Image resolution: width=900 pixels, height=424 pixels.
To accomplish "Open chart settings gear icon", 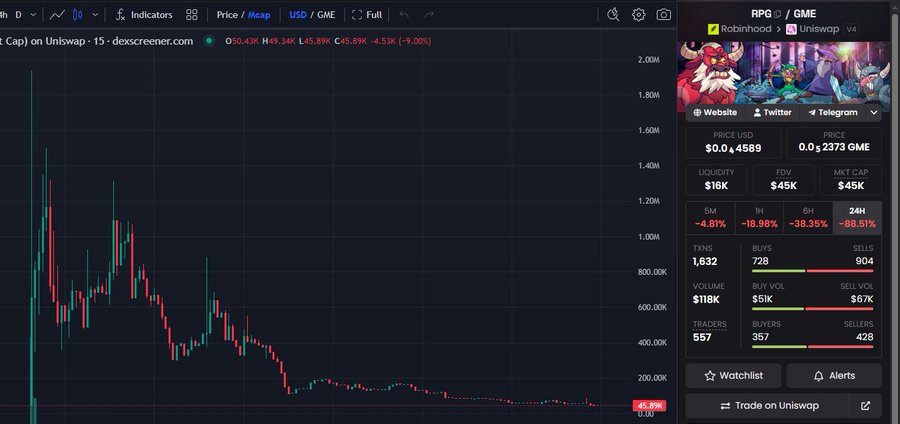I will tap(638, 15).
